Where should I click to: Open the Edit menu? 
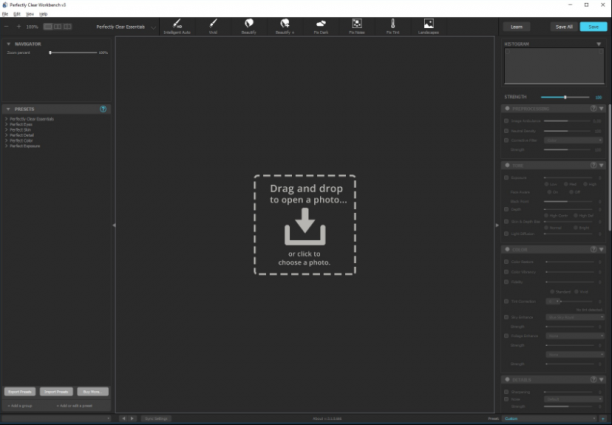(x=17, y=14)
